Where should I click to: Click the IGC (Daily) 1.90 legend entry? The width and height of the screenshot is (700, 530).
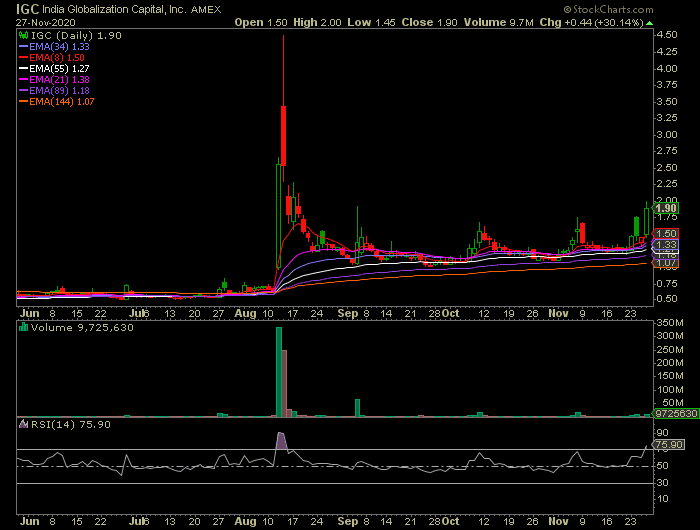coord(76,36)
